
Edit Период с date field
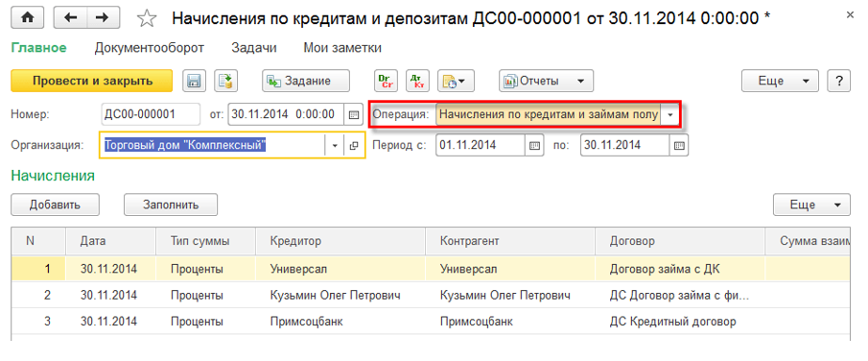click(480, 145)
